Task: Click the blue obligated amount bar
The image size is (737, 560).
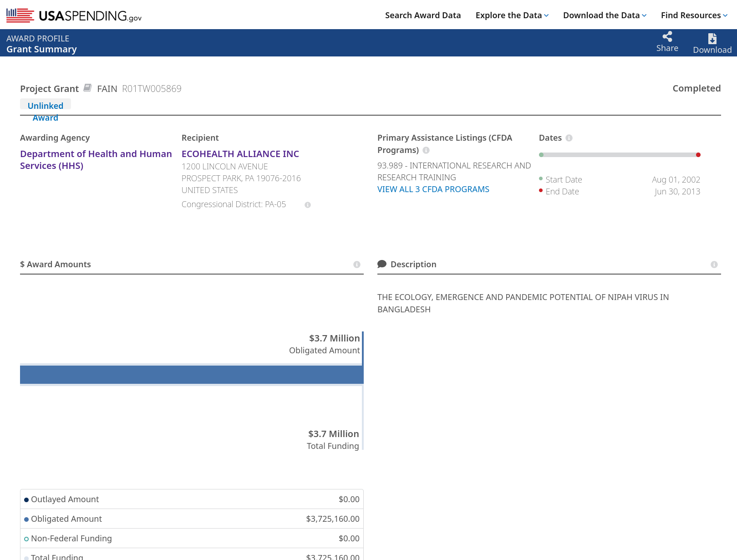Action: point(192,375)
